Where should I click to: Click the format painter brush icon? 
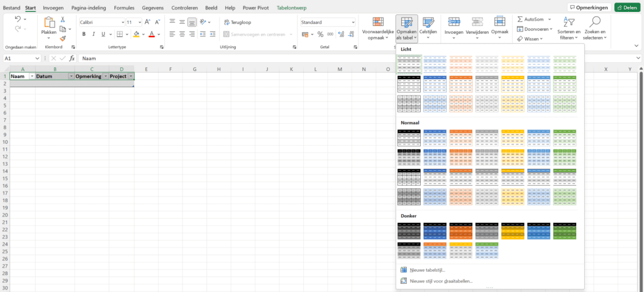coord(63,38)
